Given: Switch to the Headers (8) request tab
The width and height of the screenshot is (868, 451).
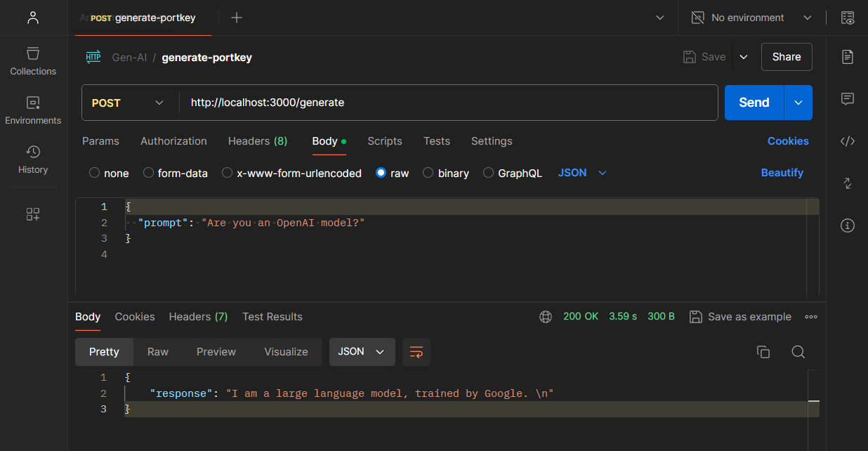Looking at the screenshot, I should pyautogui.click(x=258, y=141).
